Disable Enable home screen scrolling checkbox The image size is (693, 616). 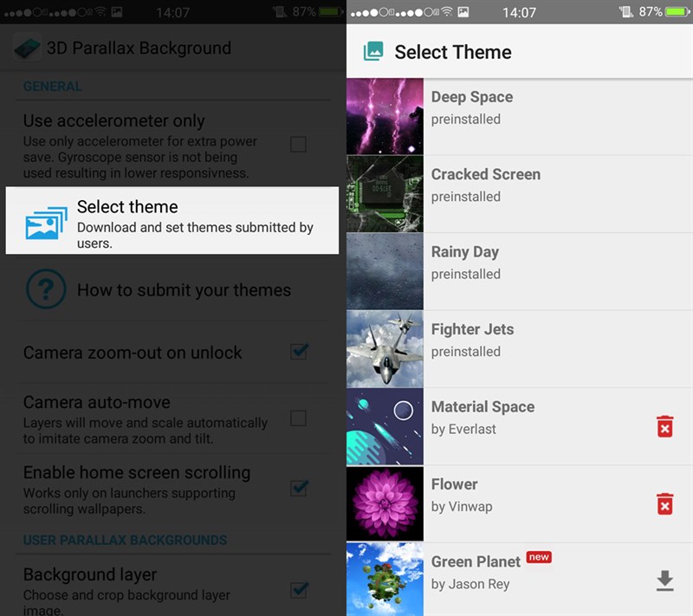(299, 489)
